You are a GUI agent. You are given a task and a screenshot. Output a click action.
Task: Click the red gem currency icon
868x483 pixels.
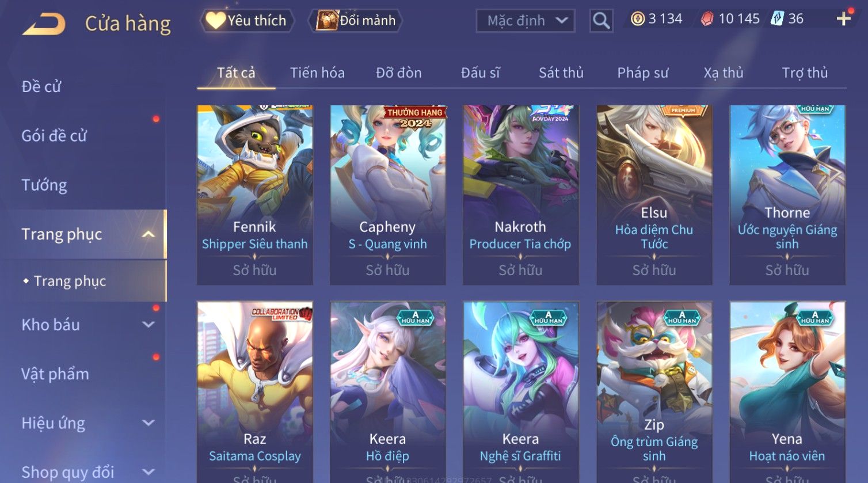(x=707, y=19)
